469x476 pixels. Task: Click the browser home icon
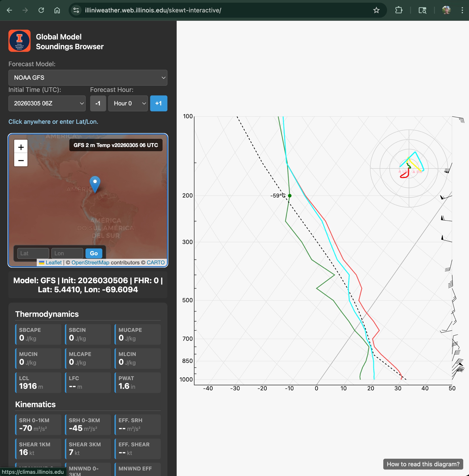click(x=57, y=10)
